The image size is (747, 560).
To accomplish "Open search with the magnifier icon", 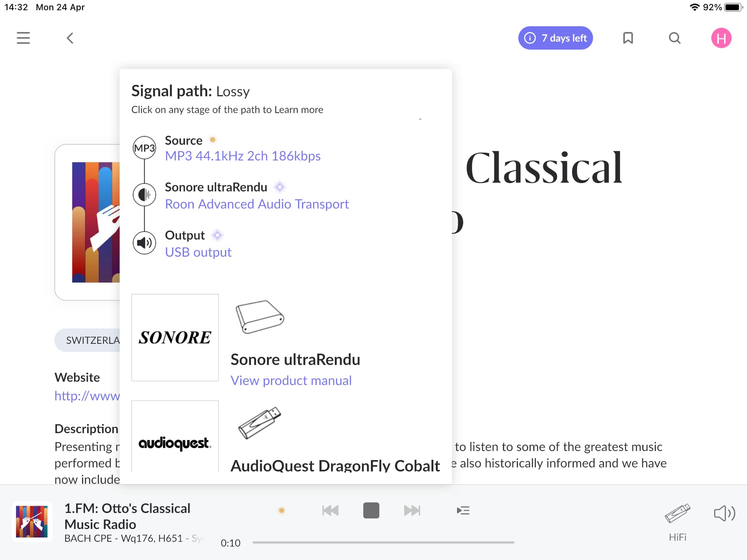I will (675, 38).
